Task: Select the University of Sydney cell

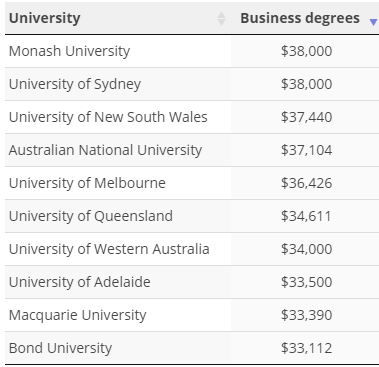Action: [75, 84]
